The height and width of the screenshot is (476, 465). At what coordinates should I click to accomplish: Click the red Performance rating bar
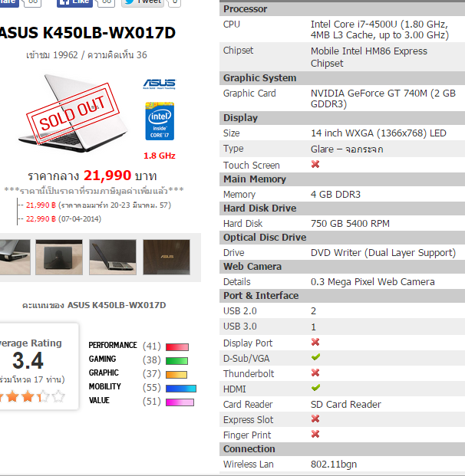[177, 347]
